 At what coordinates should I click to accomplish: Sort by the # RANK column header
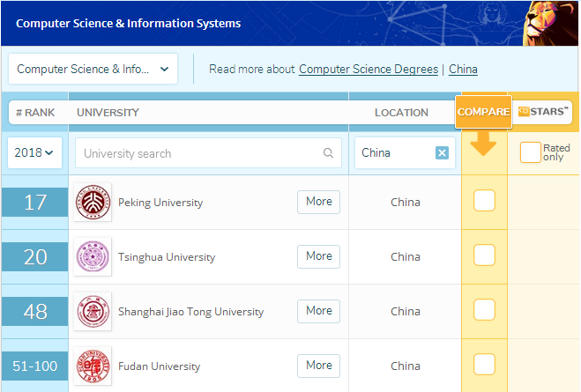pyautogui.click(x=35, y=113)
